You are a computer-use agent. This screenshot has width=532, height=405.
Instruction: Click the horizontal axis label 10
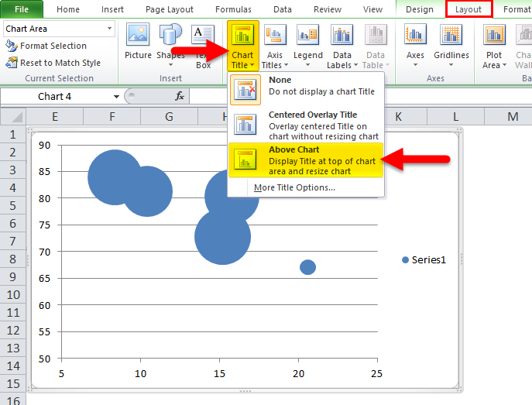click(140, 374)
